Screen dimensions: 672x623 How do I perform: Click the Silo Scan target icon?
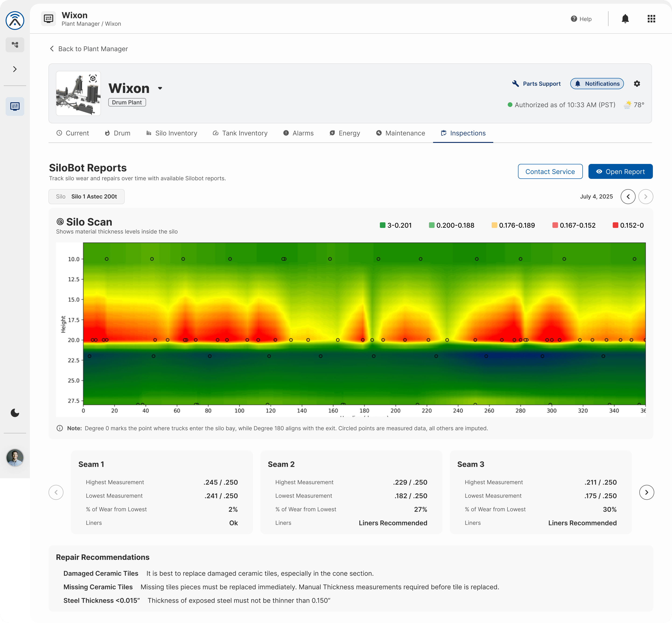(x=60, y=222)
